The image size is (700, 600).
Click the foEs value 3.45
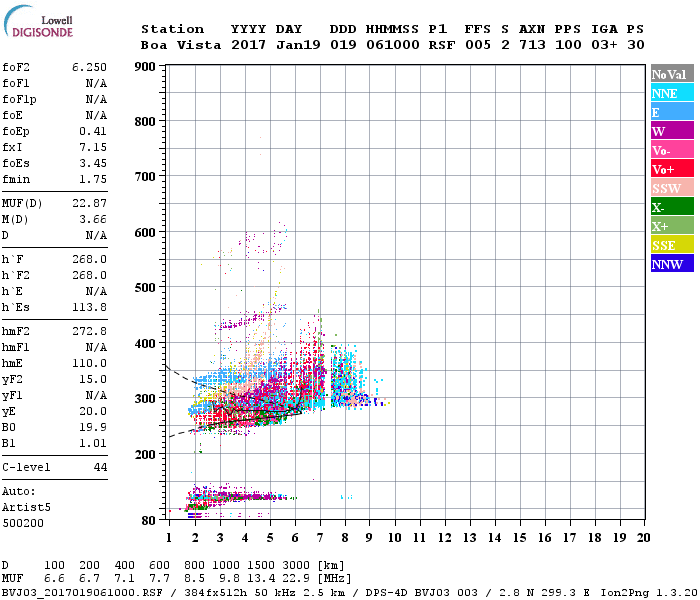93,163
